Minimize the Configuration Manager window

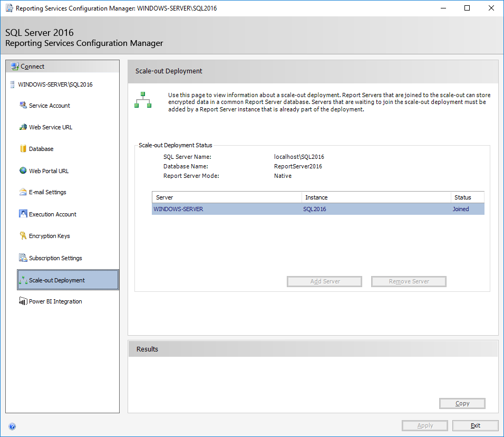[443, 8]
